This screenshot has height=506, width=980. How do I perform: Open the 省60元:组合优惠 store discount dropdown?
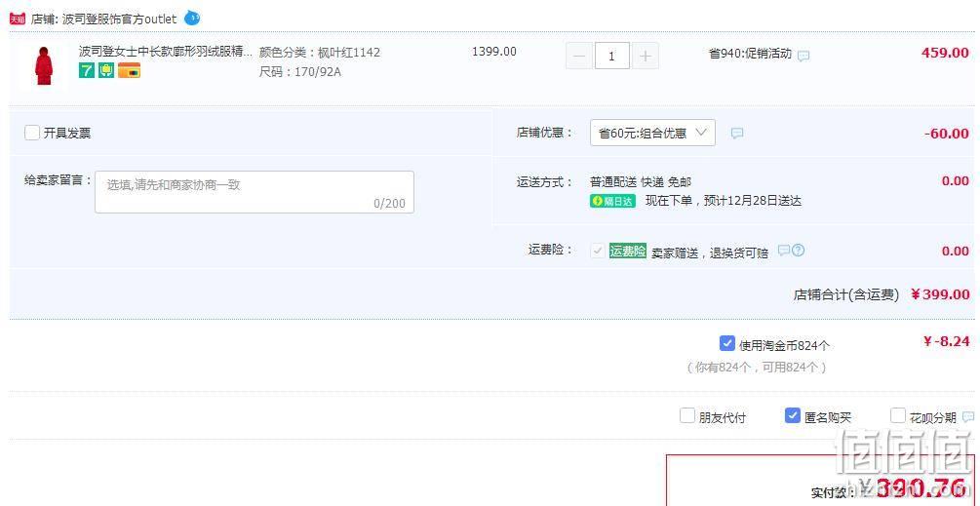[x=652, y=133]
